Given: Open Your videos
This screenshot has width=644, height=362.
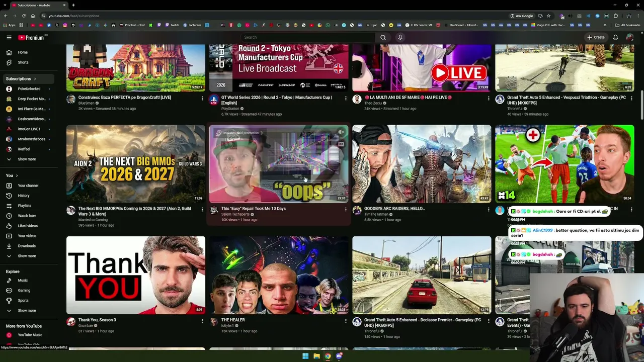Looking at the screenshot, I should click(x=27, y=236).
